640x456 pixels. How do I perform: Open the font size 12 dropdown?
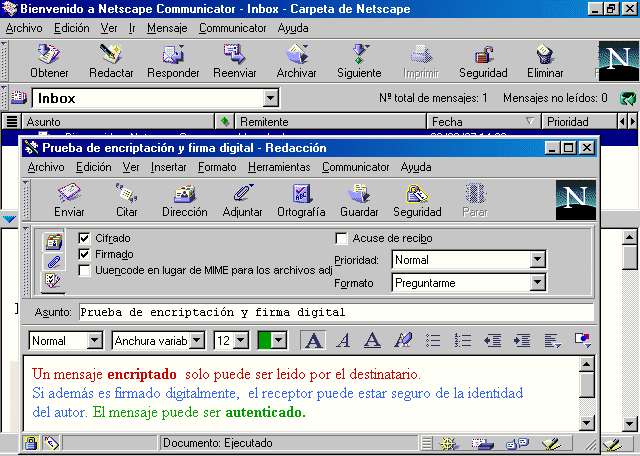241,340
